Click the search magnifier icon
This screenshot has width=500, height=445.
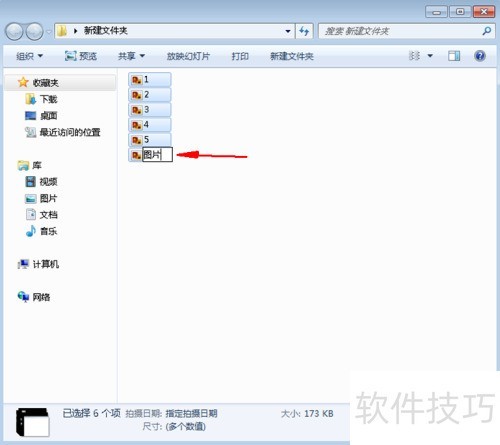487,31
